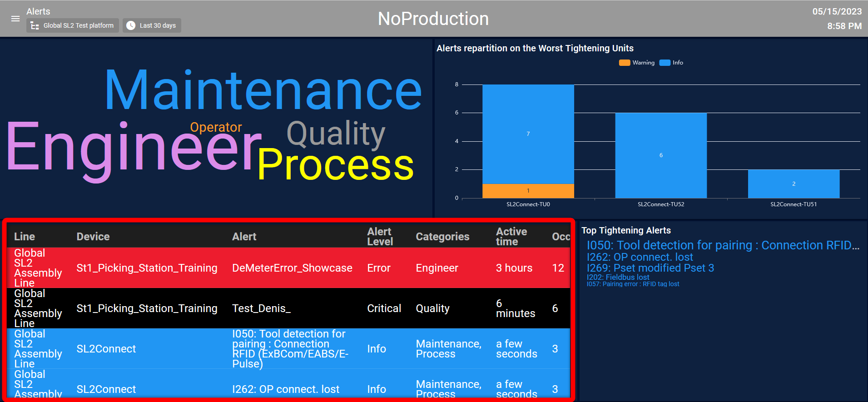Click the NoProduction header title
The height and width of the screenshot is (402, 868).
(433, 19)
